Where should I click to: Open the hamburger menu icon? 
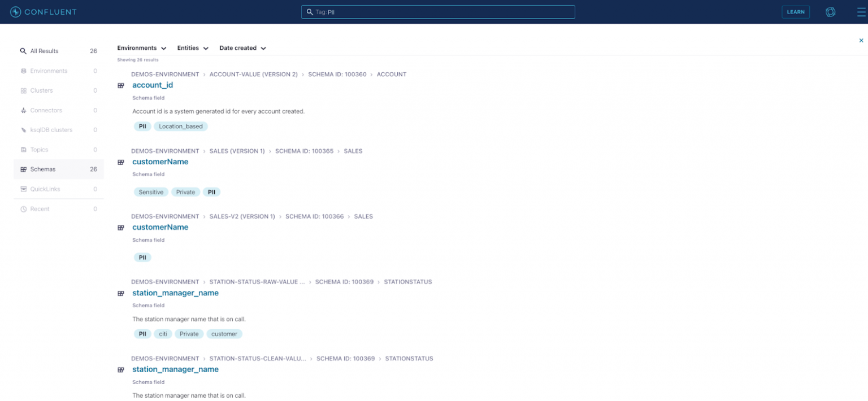[x=861, y=12]
